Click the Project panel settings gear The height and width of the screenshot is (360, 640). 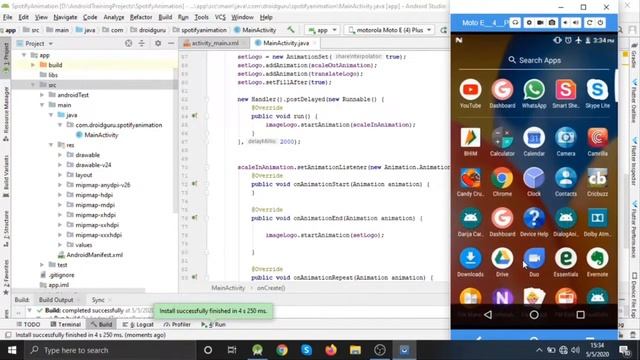158,43
